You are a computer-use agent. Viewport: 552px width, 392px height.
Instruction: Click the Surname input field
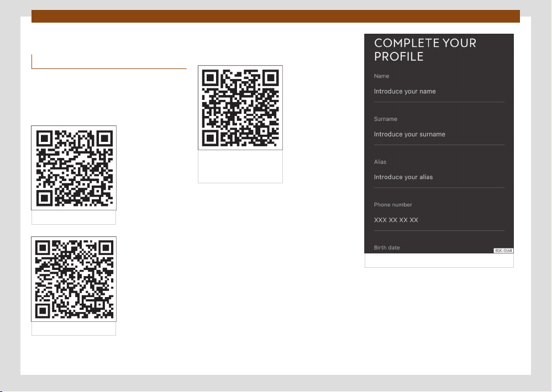click(x=439, y=134)
